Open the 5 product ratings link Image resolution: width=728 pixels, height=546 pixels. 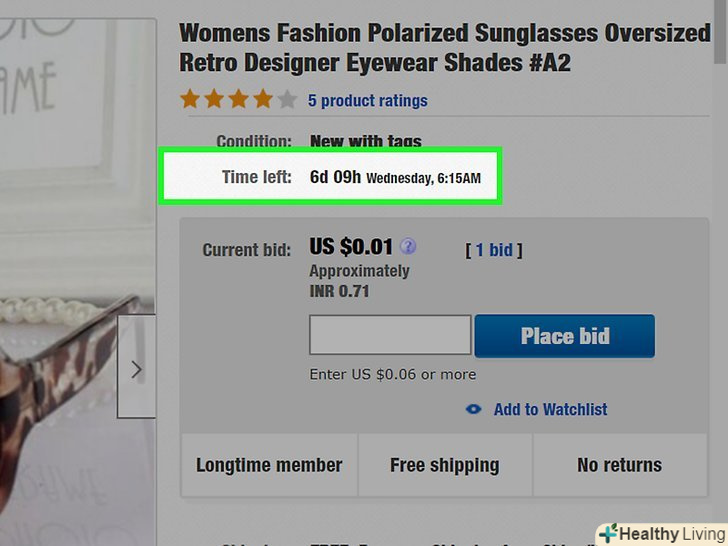click(x=367, y=101)
